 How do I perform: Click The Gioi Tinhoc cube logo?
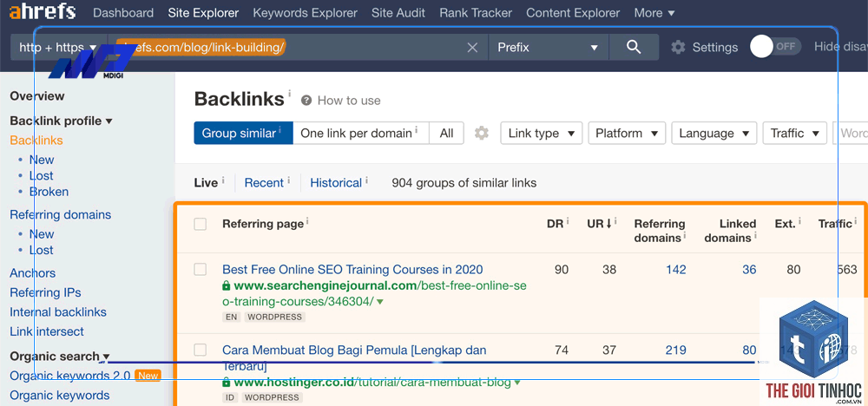coord(813,339)
